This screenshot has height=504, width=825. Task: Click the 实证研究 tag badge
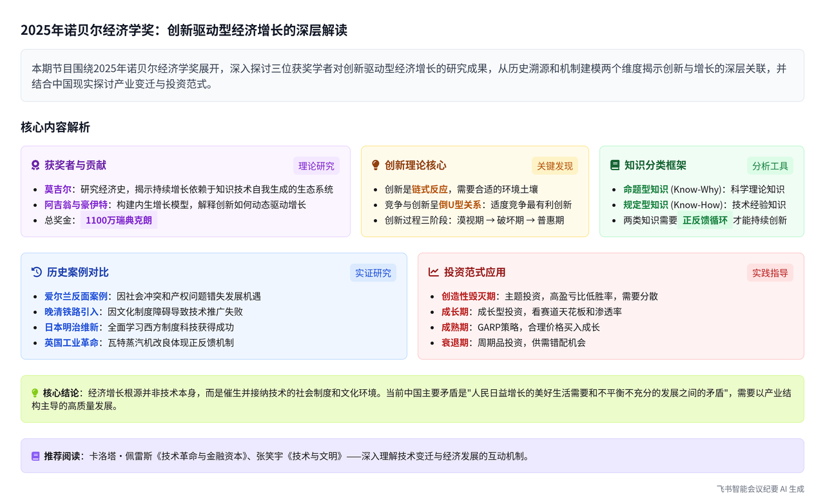coord(373,273)
